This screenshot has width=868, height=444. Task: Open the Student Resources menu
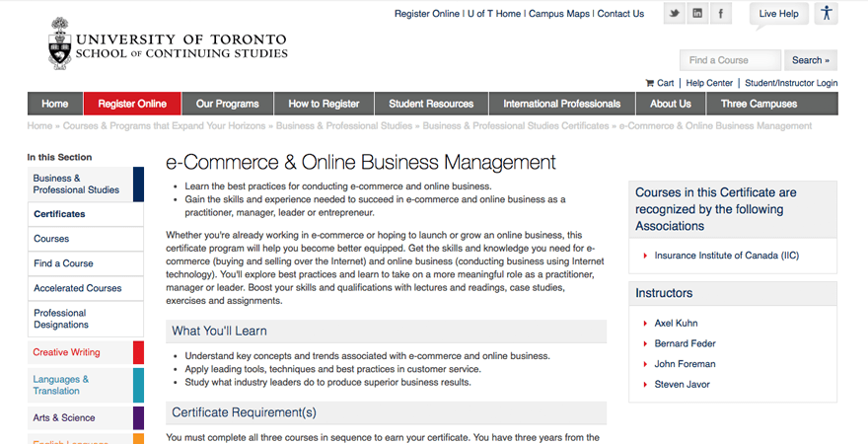click(x=431, y=104)
